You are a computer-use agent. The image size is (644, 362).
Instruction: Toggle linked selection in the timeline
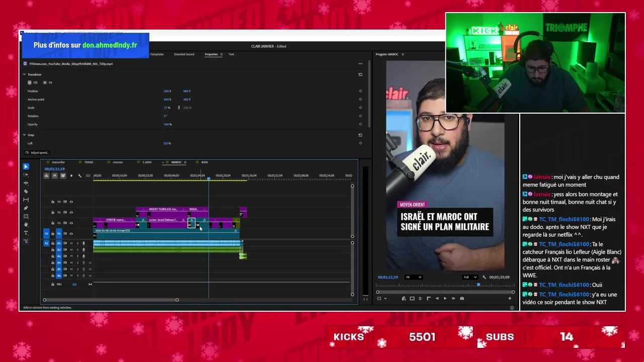63,175
